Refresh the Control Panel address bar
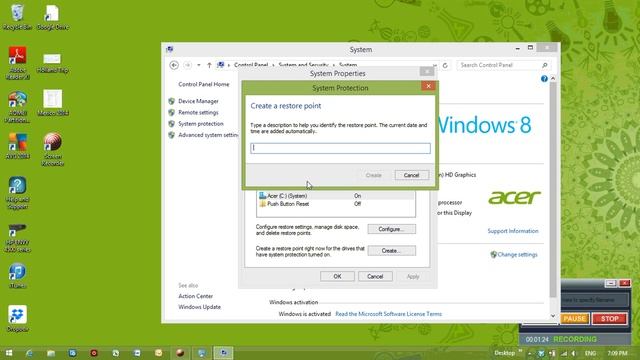 click(x=445, y=65)
